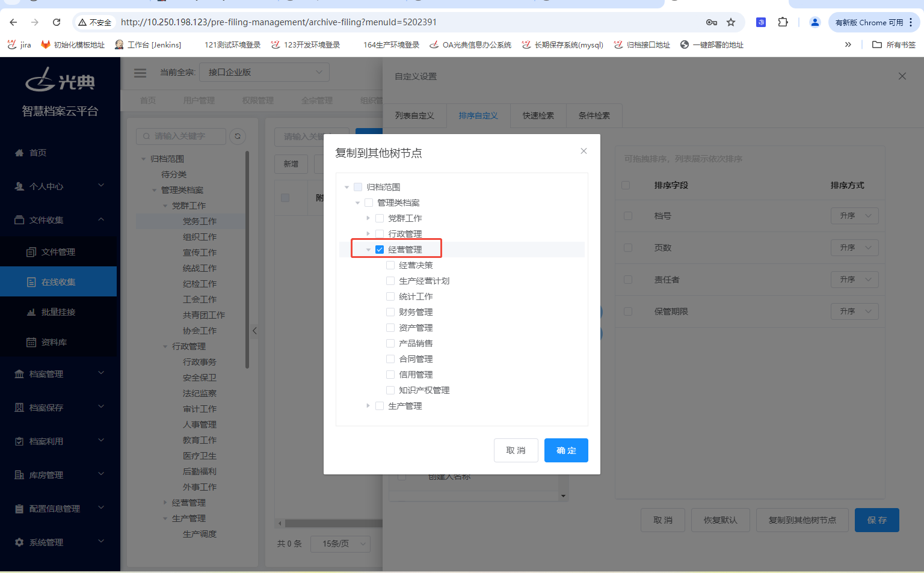Check the 行政管理 checkbox in dialog
This screenshot has height=573, width=924.
pos(380,234)
